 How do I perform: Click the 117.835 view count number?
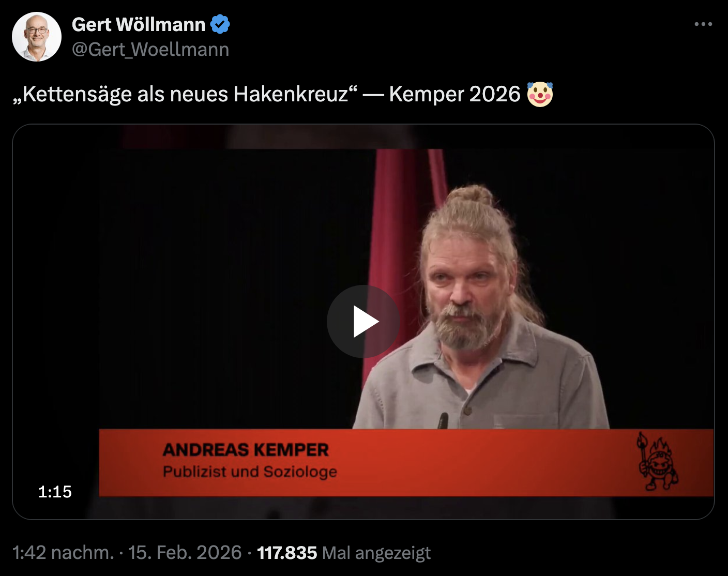(x=287, y=553)
